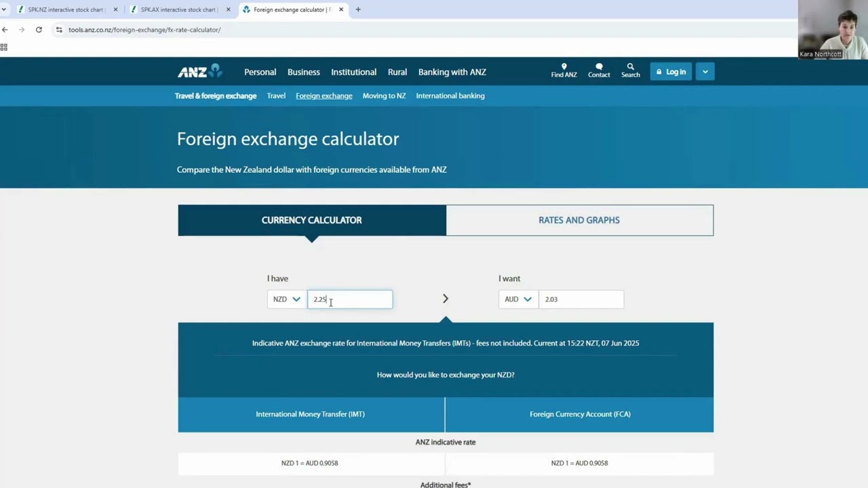This screenshot has height=488, width=868.
Task: Click the I have amount field
Action: pos(350,299)
